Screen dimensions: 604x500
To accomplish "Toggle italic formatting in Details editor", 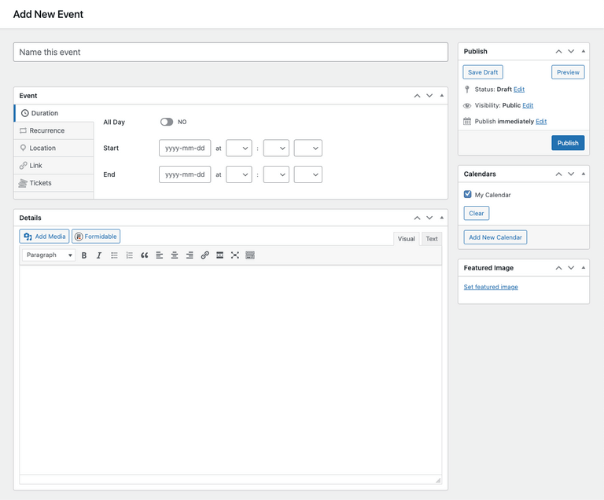I will point(99,255).
